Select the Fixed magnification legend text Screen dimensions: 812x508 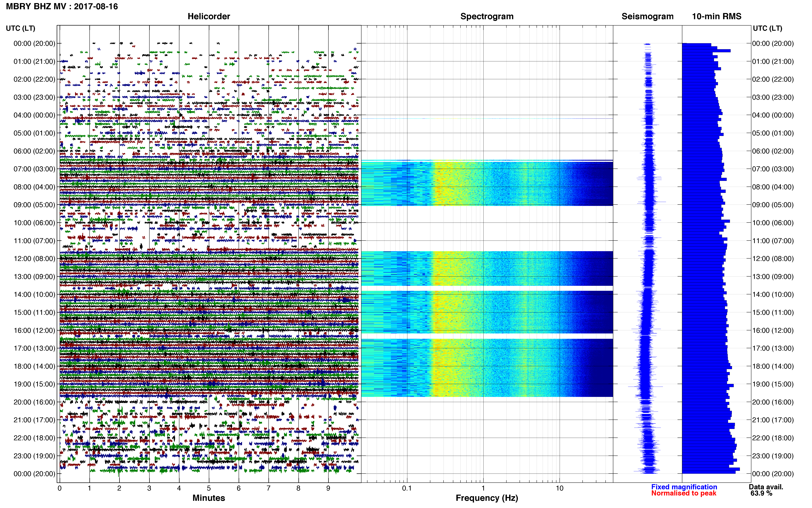click(x=684, y=487)
